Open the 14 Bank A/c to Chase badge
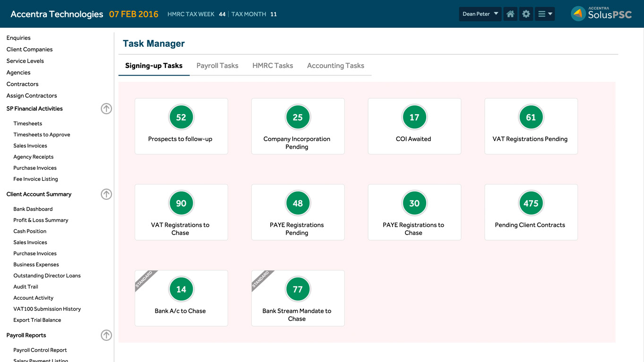Screen dimensions: 644x362 181,289
